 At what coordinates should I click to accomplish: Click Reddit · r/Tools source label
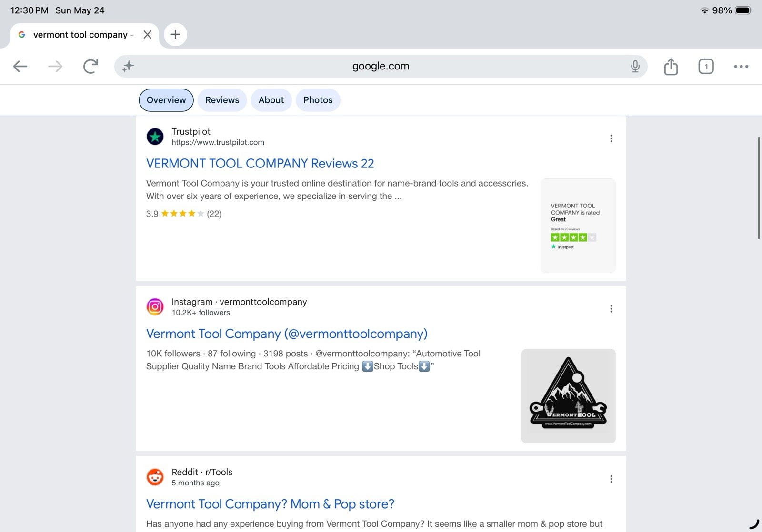(202, 472)
